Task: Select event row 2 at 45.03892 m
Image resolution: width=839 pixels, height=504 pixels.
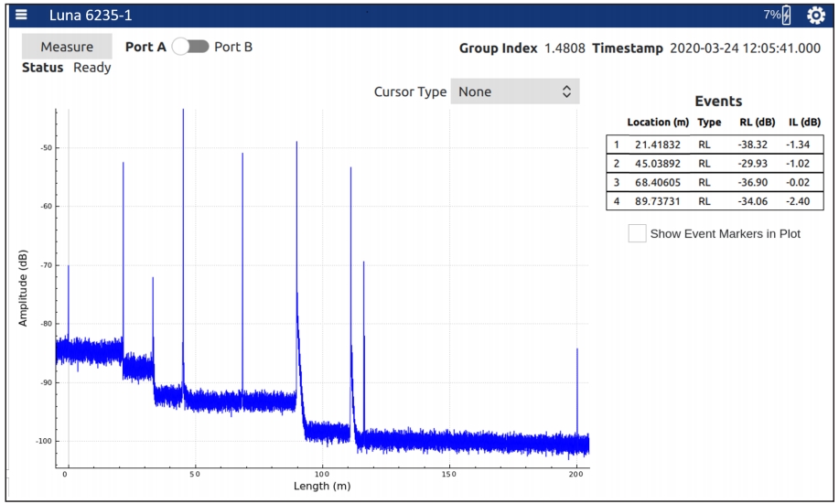Action: coord(715,164)
